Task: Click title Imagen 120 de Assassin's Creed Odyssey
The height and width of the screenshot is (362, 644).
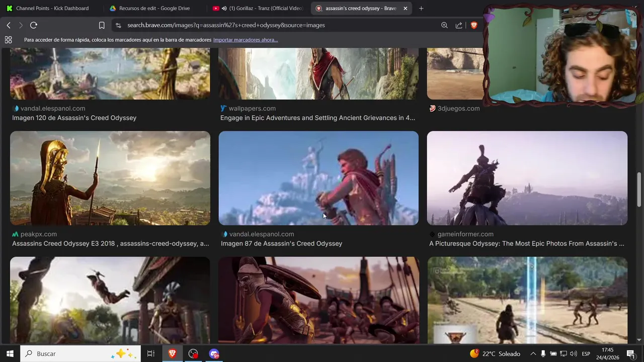Action: [x=74, y=118]
